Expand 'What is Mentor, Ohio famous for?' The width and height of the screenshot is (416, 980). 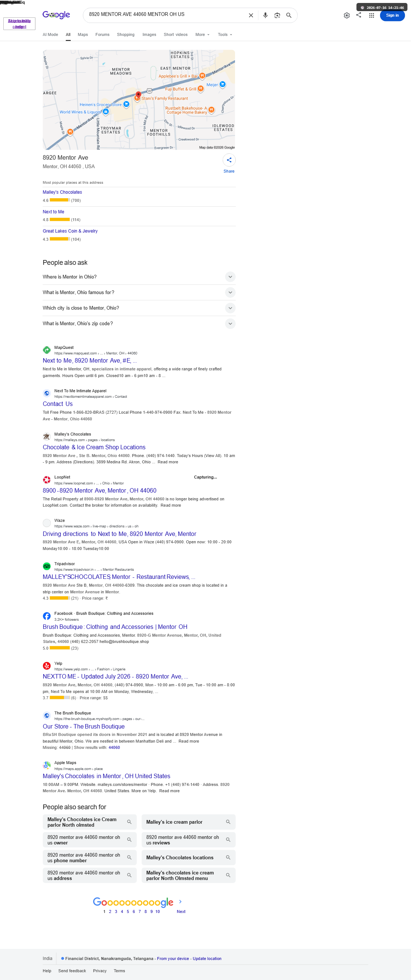(139, 292)
